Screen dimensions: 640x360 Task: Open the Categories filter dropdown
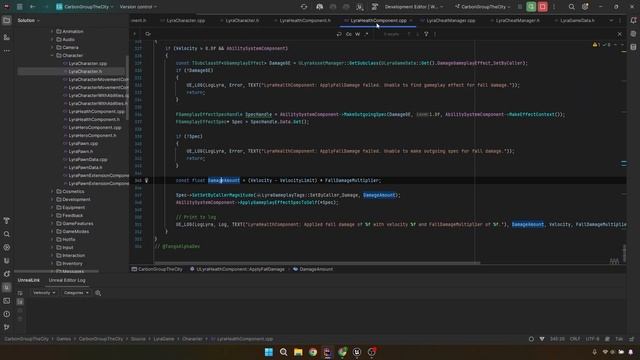pyautogui.click(x=76, y=293)
